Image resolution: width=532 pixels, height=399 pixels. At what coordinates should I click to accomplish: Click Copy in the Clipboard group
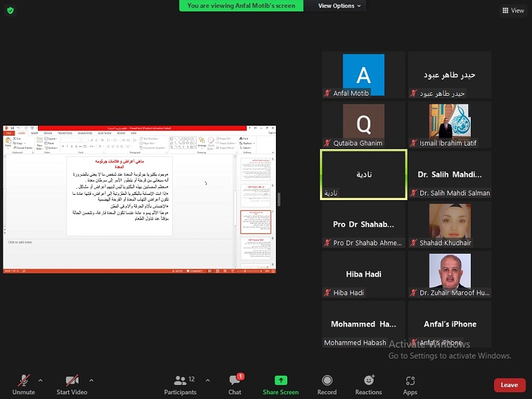tap(18, 143)
